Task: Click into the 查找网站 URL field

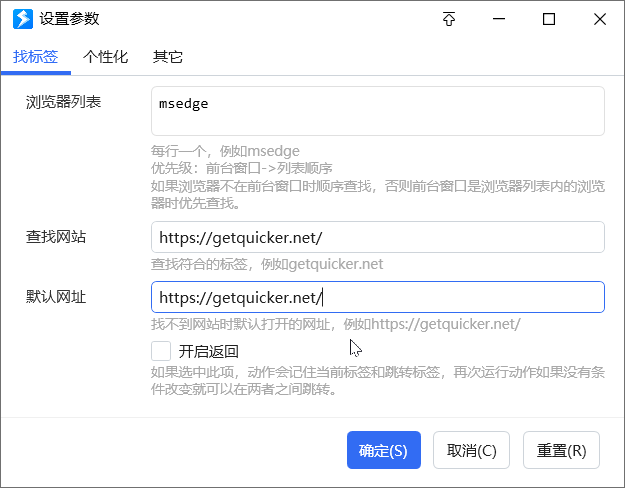Action: coord(377,237)
